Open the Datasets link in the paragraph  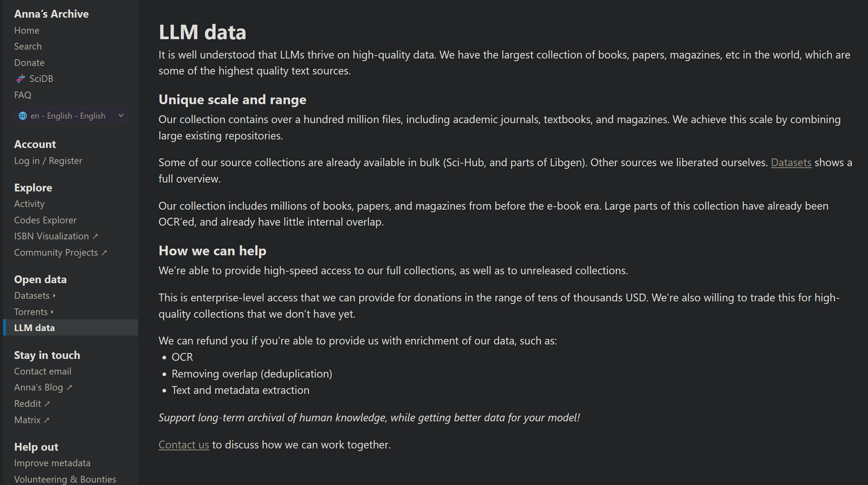(x=791, y=163)
